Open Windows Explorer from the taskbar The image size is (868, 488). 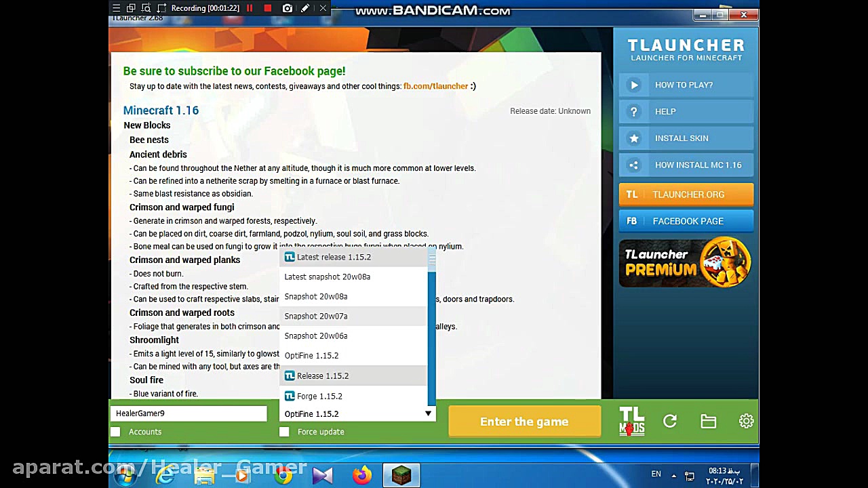click(x=204, y=475)
